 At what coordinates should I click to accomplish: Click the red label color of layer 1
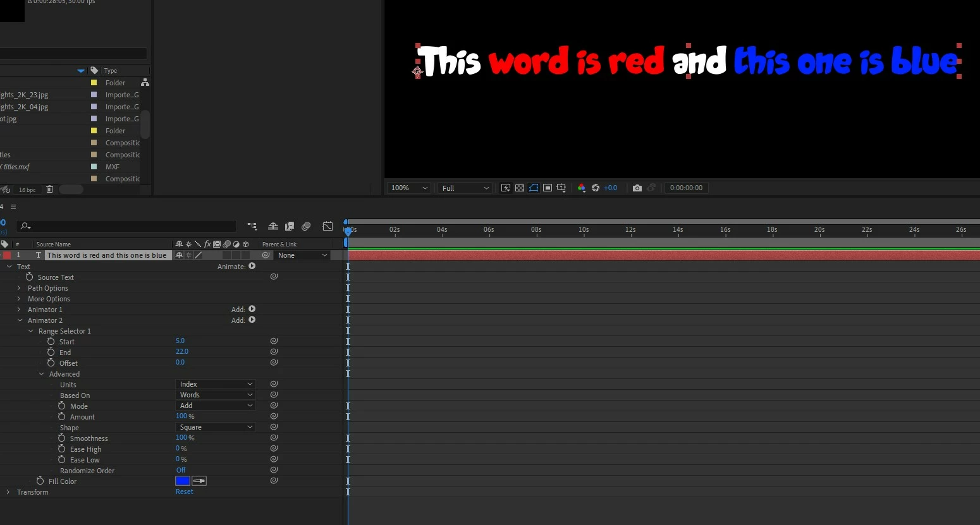[x=7, y=255]
